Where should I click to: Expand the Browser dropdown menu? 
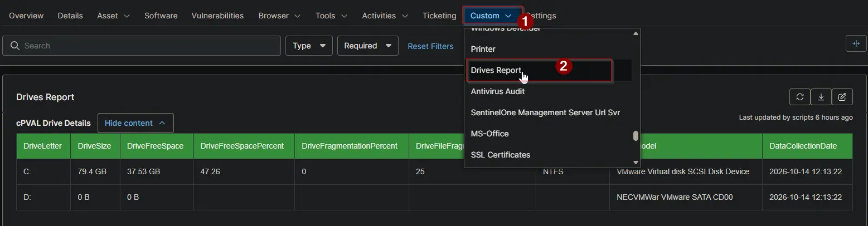click(x=279, y=16)
